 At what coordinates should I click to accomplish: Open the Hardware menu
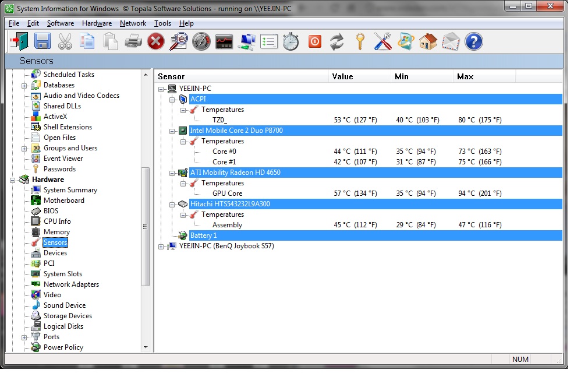(x=97, y=23)
